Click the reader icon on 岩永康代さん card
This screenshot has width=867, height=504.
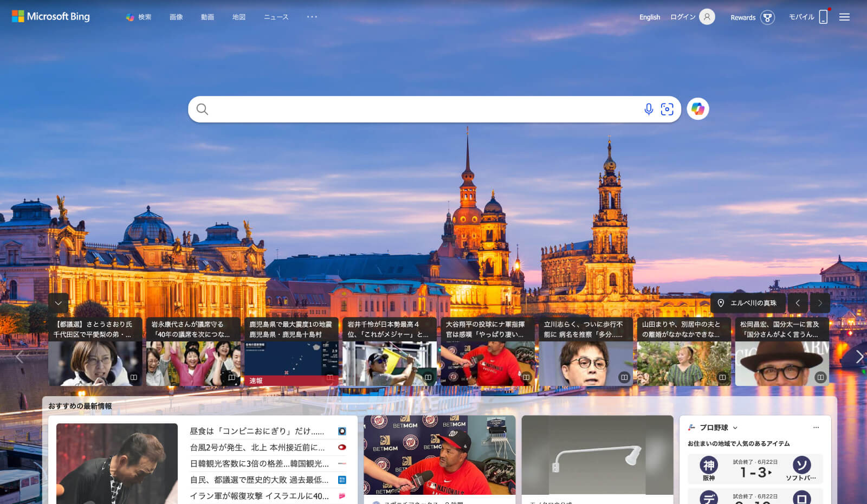pos(232,377)
